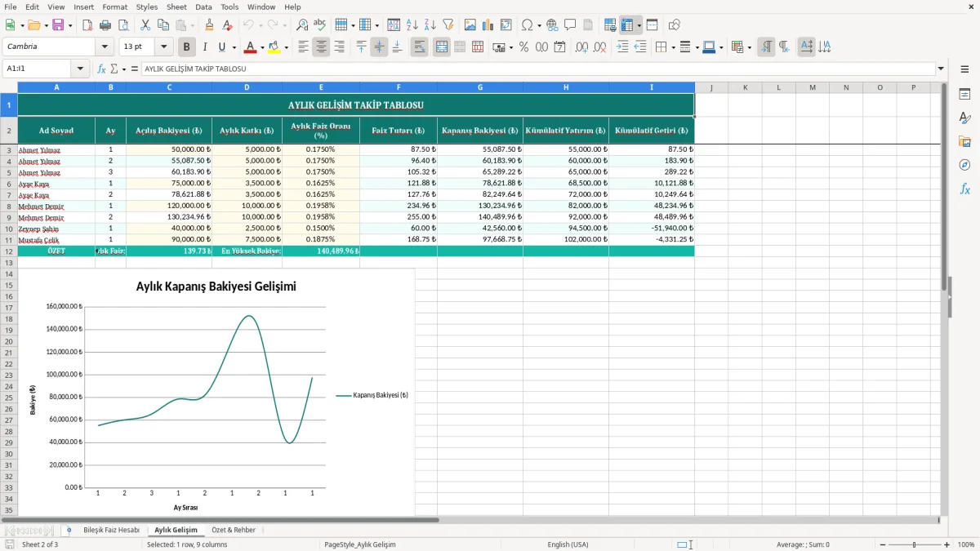This screenshot has height=551, width=980.
Task: Open Font Color dropdown arrow
Action: [x=262, y=47]
